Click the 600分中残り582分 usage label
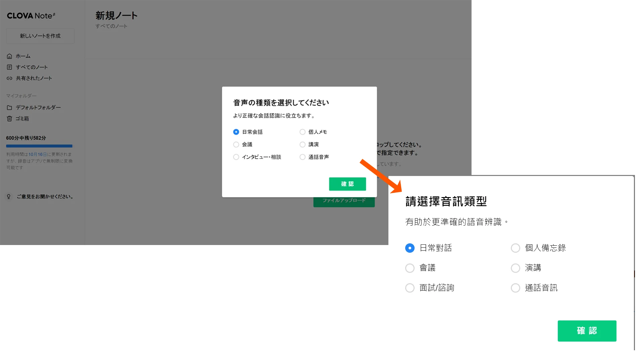 (x=26, y=138)
